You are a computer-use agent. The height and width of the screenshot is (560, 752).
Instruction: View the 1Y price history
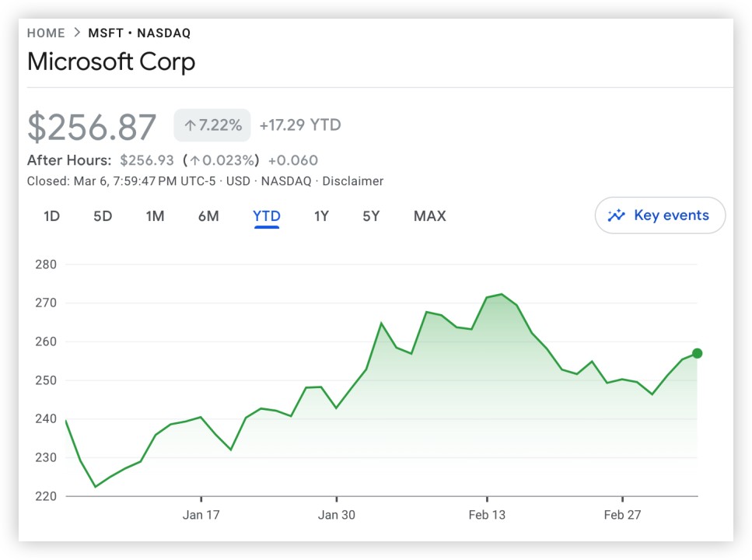coord(321,216)
